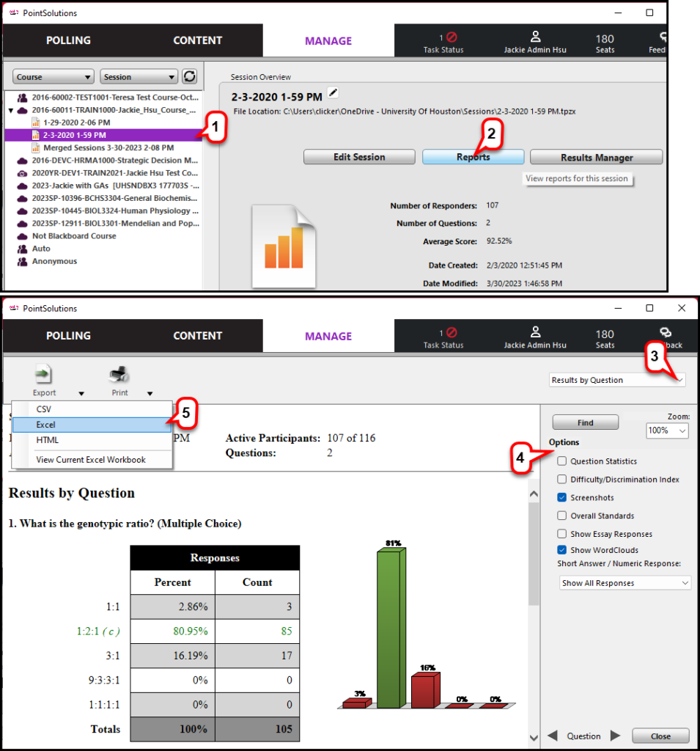This screenshot has height=751, width=700.
Task: Enable the Question Statistics checkbox
Action: click(562, 461)
